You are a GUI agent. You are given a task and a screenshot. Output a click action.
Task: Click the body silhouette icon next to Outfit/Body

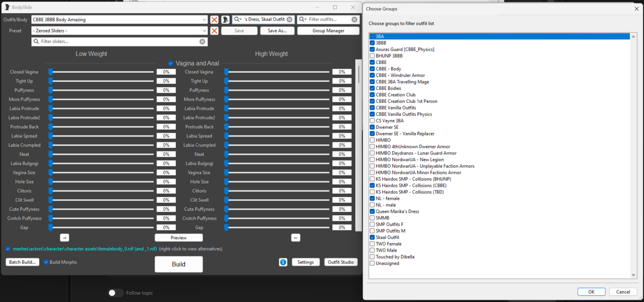click(x=225, y=20)
